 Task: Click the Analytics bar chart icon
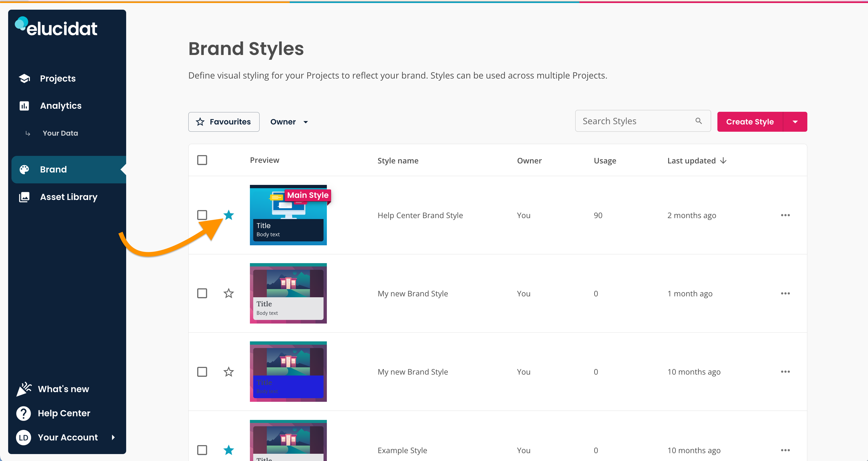click(x=24, y=105)
